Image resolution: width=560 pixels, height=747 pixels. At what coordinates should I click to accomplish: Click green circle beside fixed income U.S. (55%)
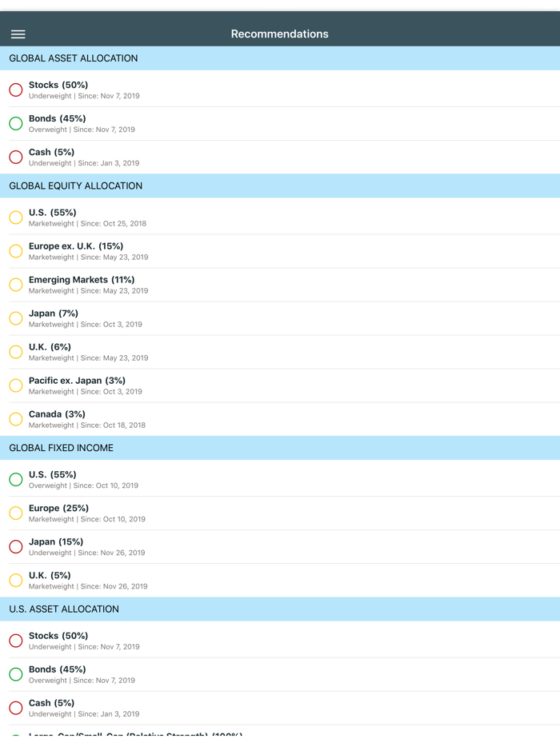click(16, 479)
